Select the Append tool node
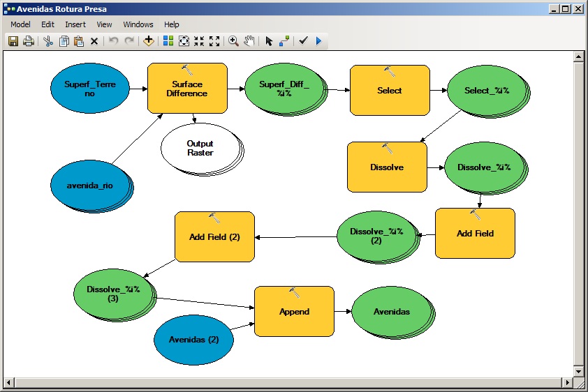The image size is (588, 392). [x=294, y=312]
